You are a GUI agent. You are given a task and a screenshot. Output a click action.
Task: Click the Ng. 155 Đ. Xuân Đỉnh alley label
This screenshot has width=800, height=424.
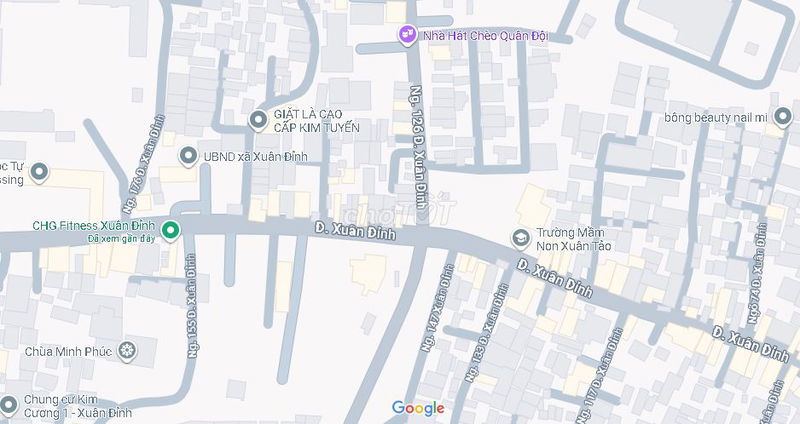tap(192, 306)
